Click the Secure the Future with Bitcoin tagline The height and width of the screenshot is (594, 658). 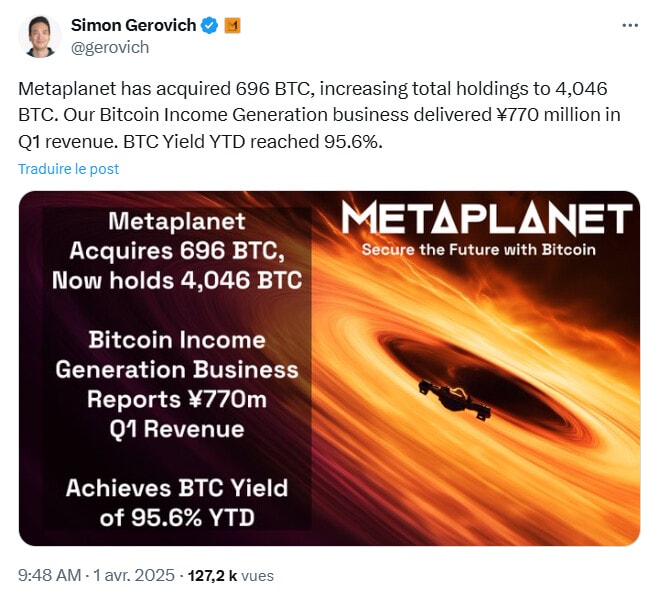(478, 249)
